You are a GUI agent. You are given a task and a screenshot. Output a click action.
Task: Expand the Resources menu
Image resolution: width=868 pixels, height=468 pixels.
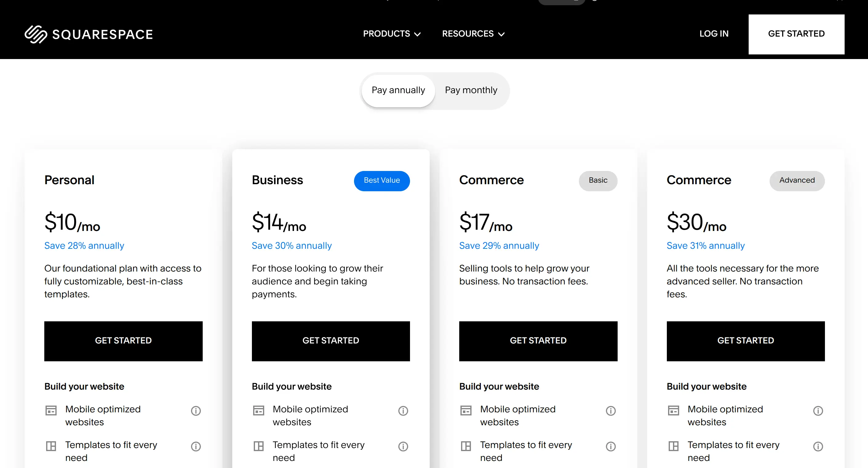coord(473,34)
